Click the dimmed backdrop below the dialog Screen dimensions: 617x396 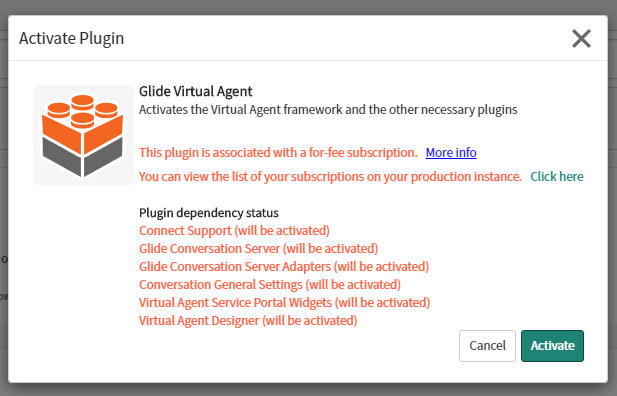[x=308, y=390]
